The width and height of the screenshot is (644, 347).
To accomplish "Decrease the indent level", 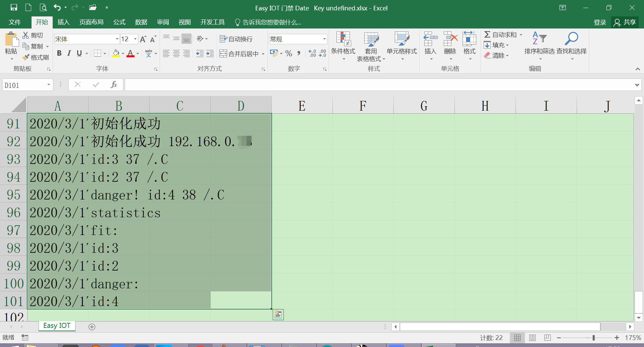I will (x=200, y=53).
